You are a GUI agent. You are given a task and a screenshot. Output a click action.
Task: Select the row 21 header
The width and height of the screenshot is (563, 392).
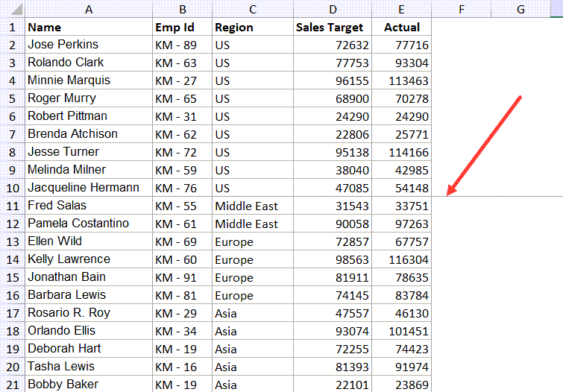(12, 385)
